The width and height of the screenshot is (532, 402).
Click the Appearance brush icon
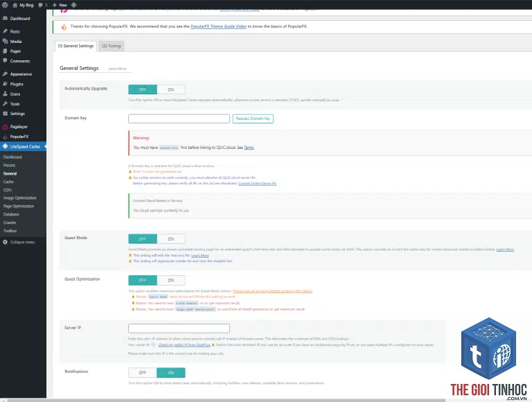(x=5, y=73)
